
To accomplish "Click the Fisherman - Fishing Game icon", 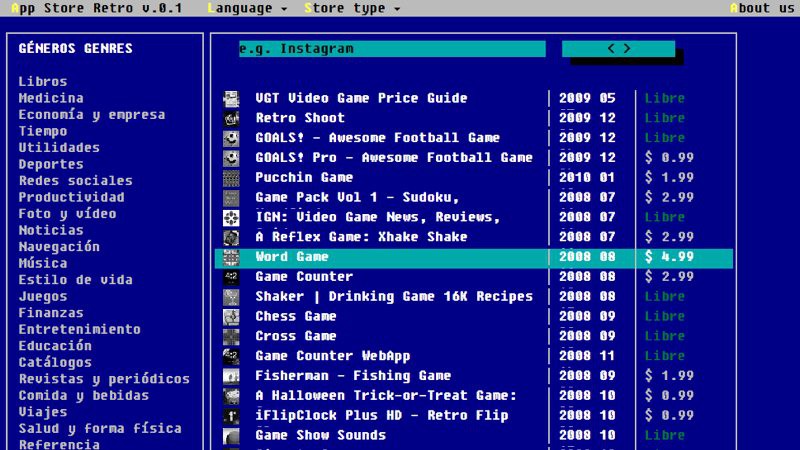I will 231,377.
